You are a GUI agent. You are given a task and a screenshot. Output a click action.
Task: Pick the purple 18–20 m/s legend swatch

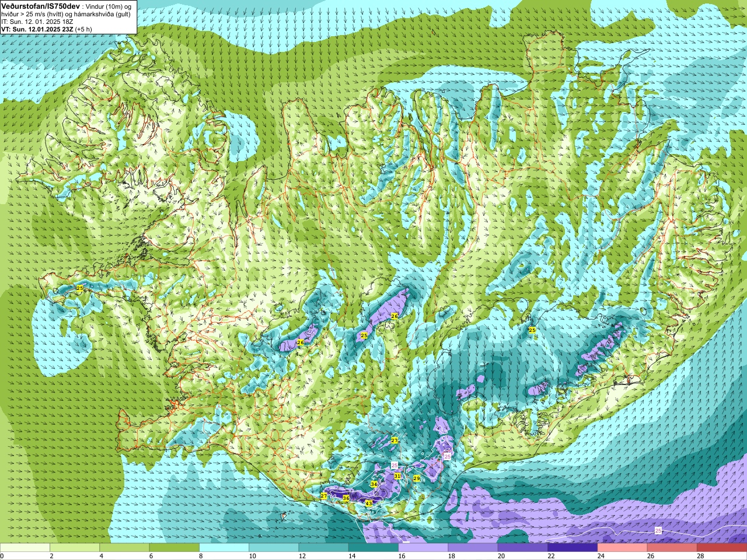[x=473, y=548]
